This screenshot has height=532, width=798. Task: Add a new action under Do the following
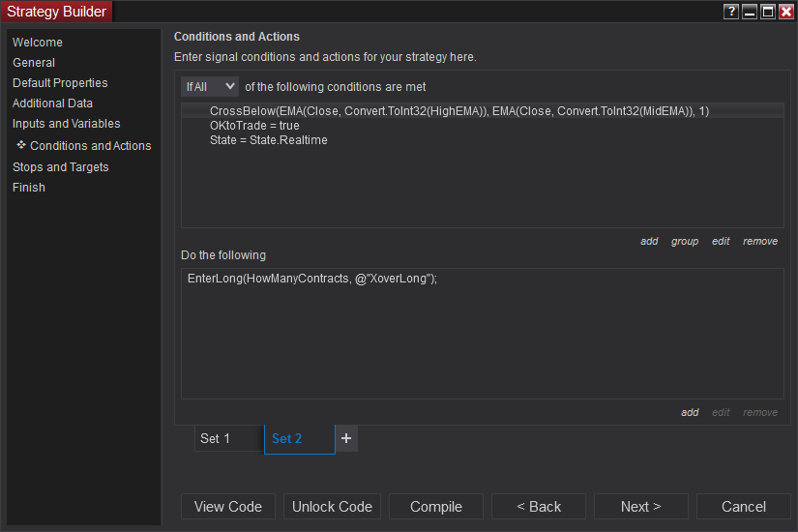point(690,413)
